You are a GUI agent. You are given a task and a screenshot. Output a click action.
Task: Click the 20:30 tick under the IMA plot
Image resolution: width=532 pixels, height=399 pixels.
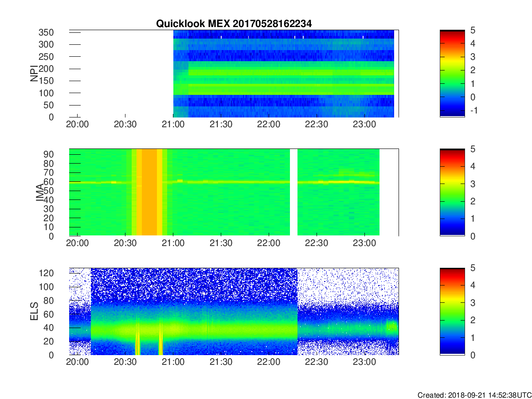click(125, 244)
